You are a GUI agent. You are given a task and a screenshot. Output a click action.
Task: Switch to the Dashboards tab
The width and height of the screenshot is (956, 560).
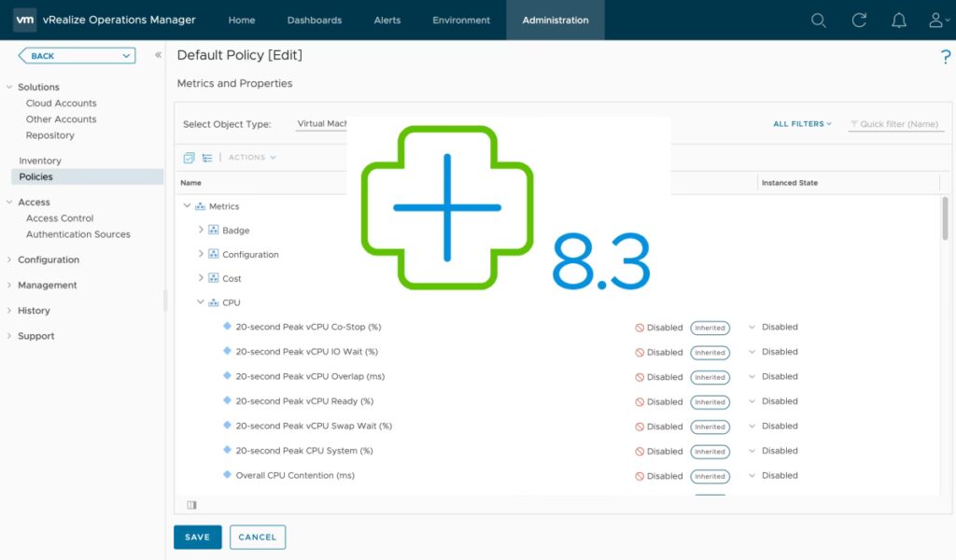pos(314,20)
